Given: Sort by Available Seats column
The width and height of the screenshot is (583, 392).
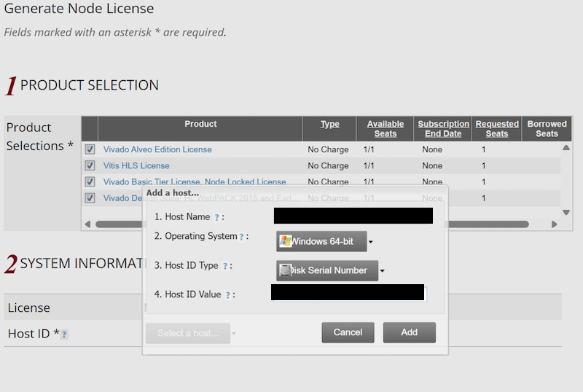Looking at the screenshot, I should point(386,129).
